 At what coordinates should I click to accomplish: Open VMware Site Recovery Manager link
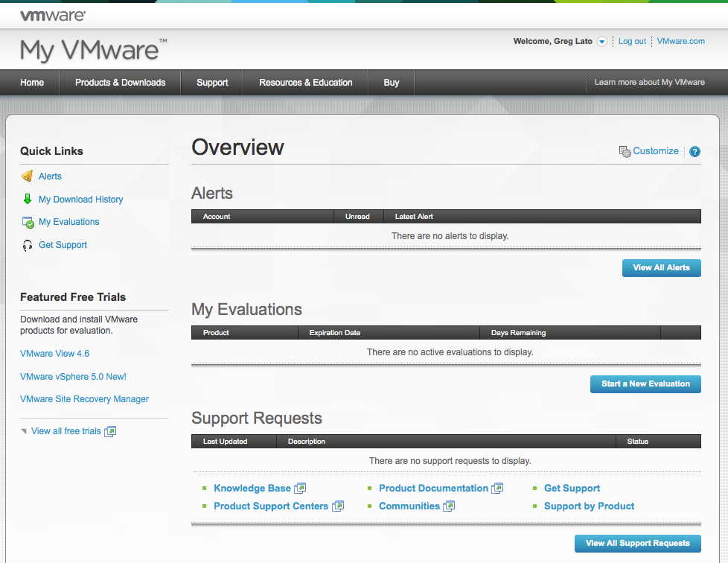point(84,399)
